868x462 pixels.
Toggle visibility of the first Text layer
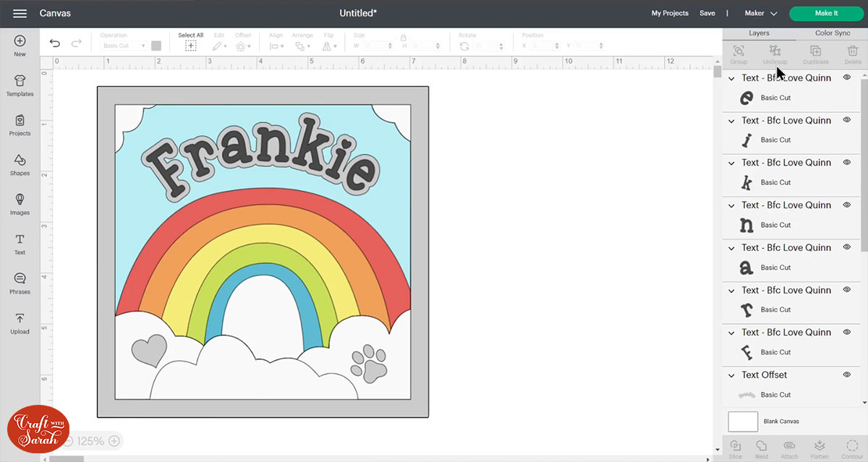coord(846,77)
